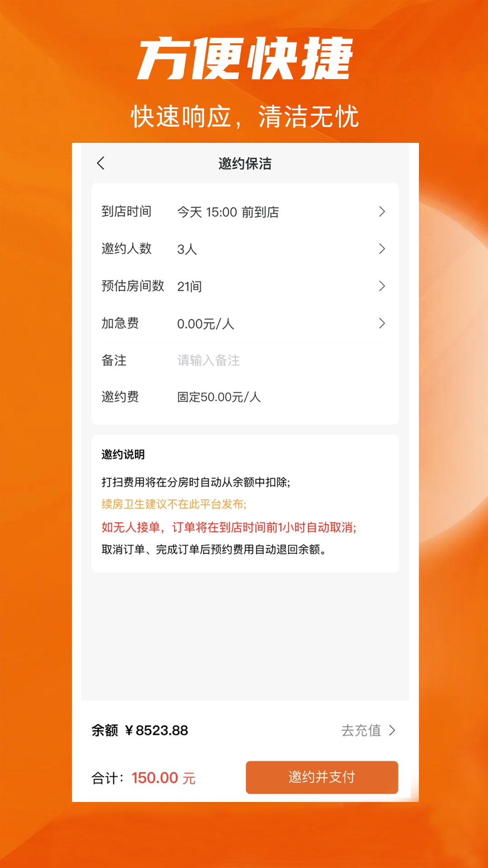This screenshot has height=868, width=488.
Task: Open the 去充值 recharge link
Action: [x=361, y=730]
